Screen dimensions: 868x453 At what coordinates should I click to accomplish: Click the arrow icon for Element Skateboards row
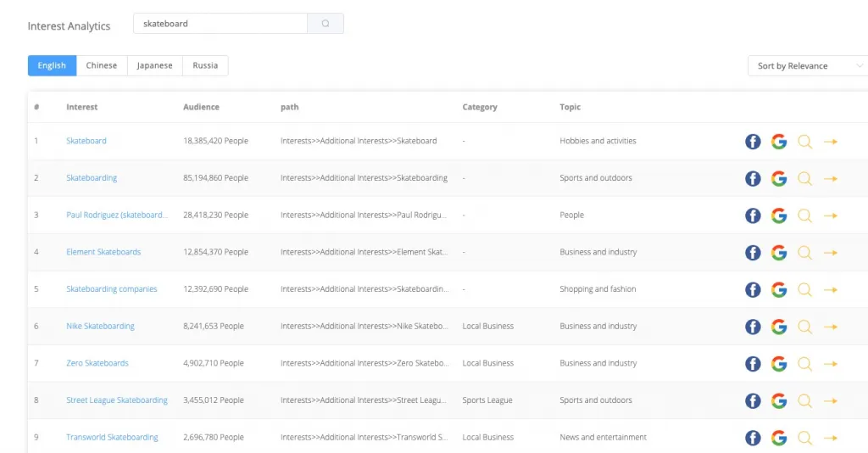pyautogui.click(x=831, y=253)
